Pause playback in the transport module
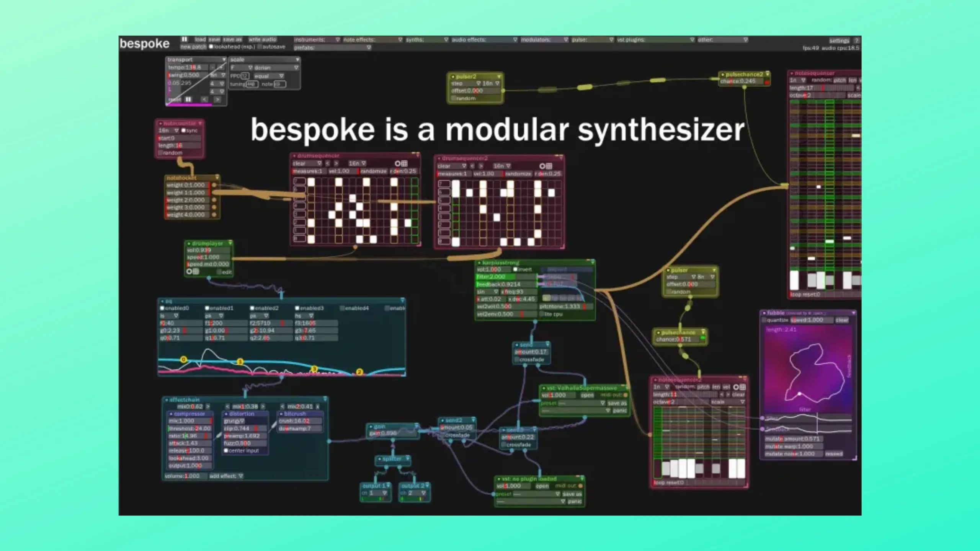This screenshot has height=551, width=980. [188, 99]
